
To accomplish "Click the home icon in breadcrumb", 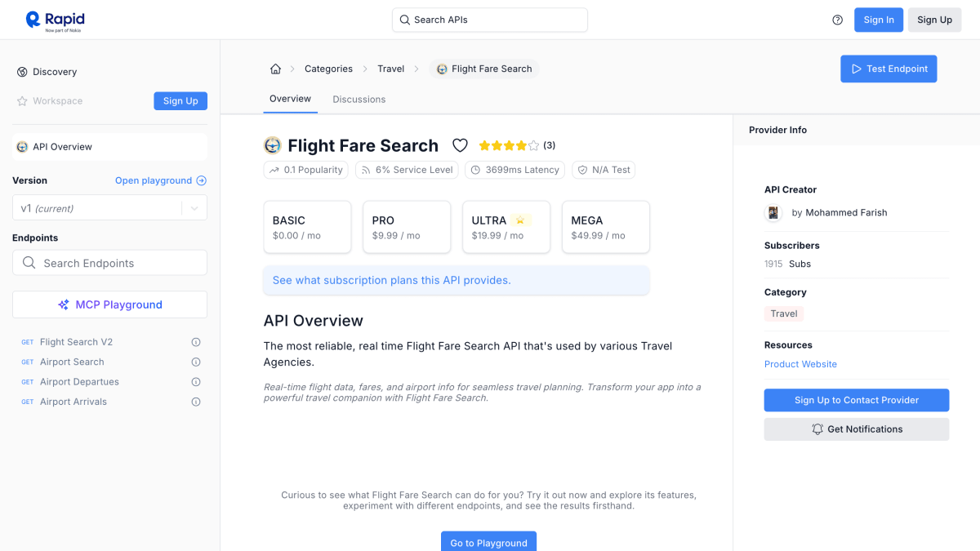I will pos(275,69).
